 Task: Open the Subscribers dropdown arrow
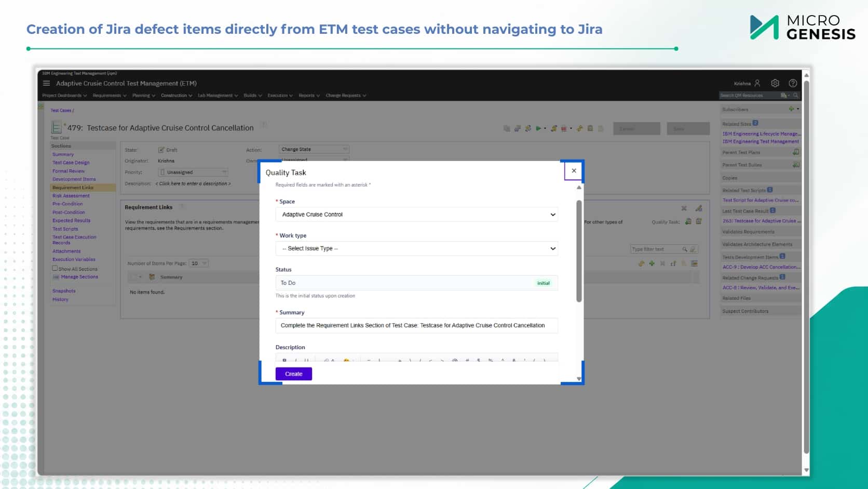point(798,109)
